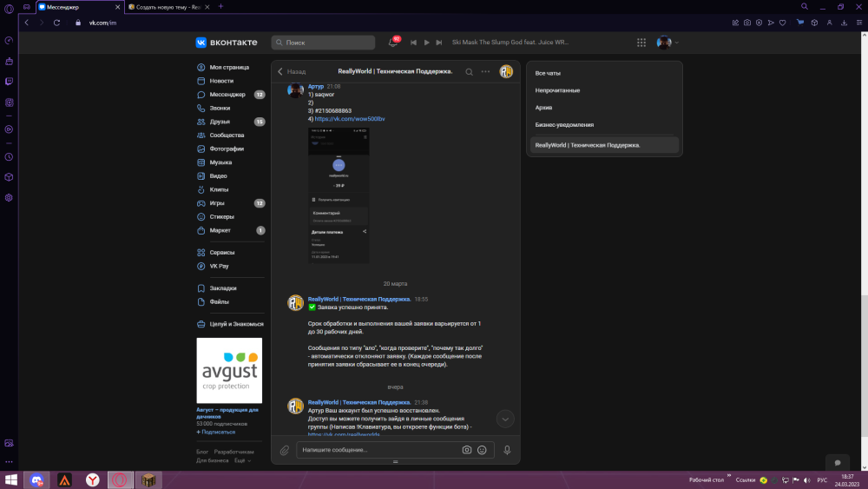The image size is (868, 489).
Task: Open Minecraft launcher from the taskbar
Action: [x=148, y=480]
